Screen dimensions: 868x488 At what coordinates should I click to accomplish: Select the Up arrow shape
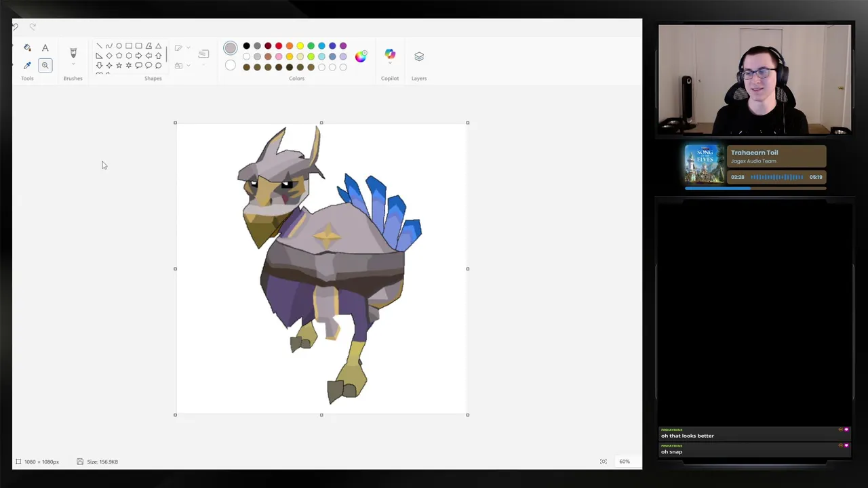pos(159,56)
